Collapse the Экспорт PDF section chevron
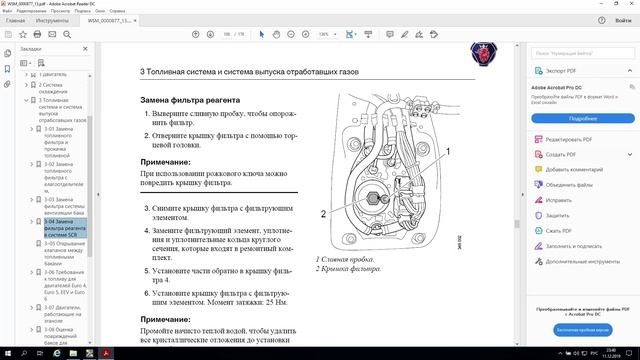 [x=630, y=71]
